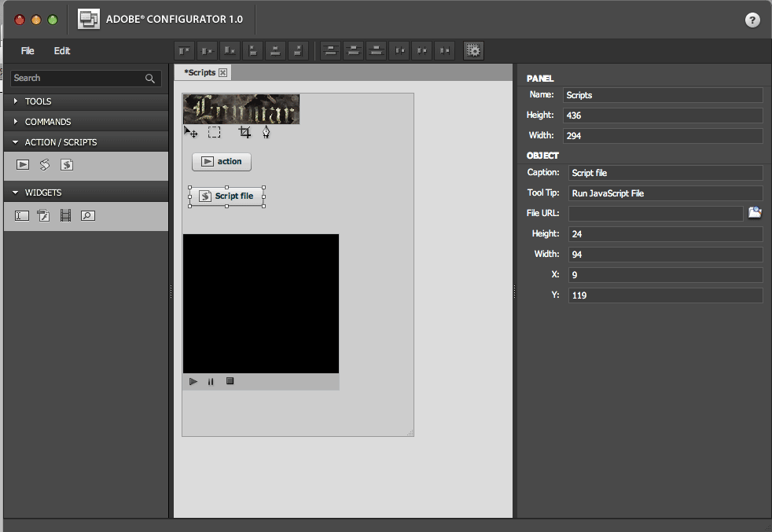
Task: Click the "action" button on the canvas
Action: pyautogui.click(x=222, y=162)
